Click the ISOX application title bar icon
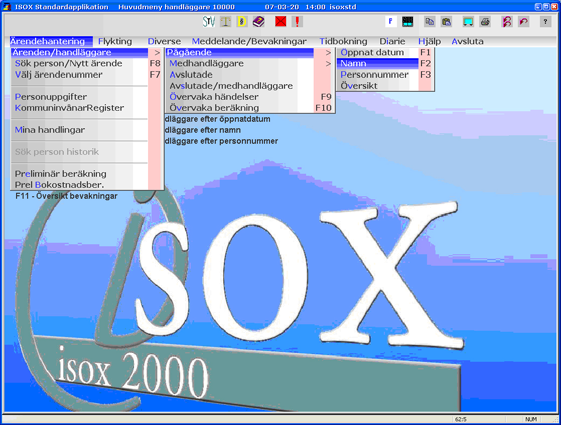 click(x=6, y=6)
